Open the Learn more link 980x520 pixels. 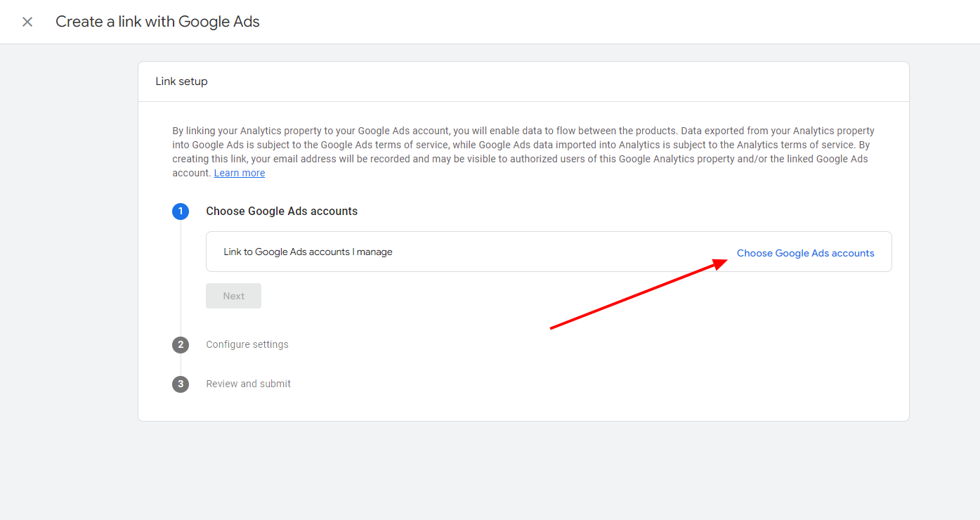click(x=240, y=173)
